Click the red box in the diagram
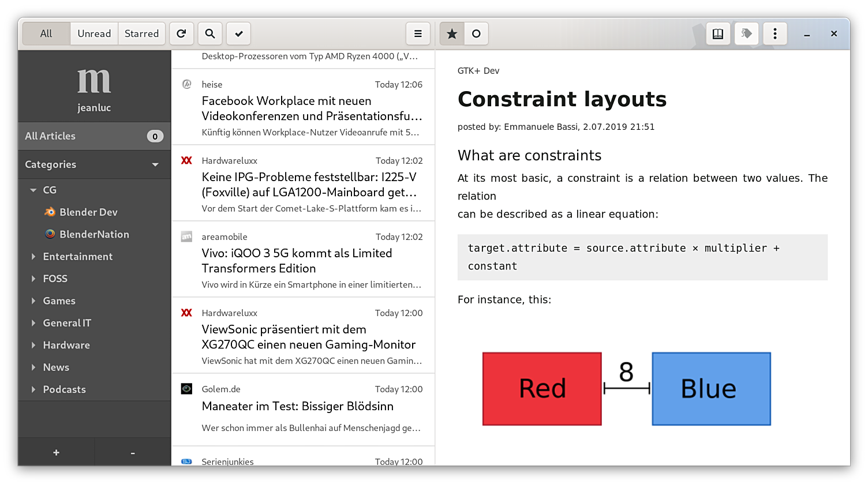868x488 pixels. click(x=542, y=389)
